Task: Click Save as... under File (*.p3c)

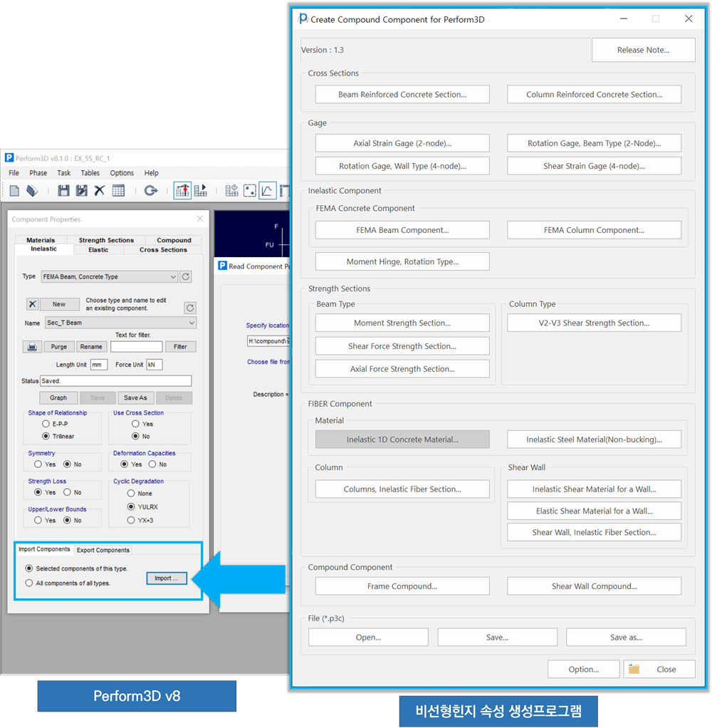Action: [x=626, y=637]
